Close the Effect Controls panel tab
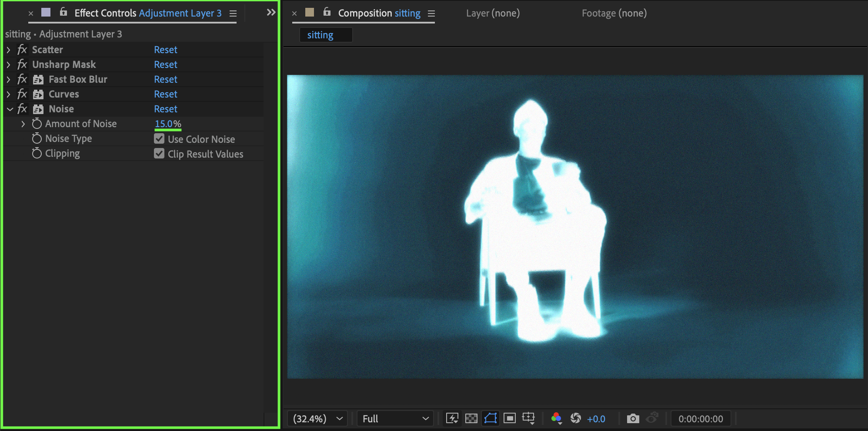This screenshot has height=431, width=868. click(31, 13)
